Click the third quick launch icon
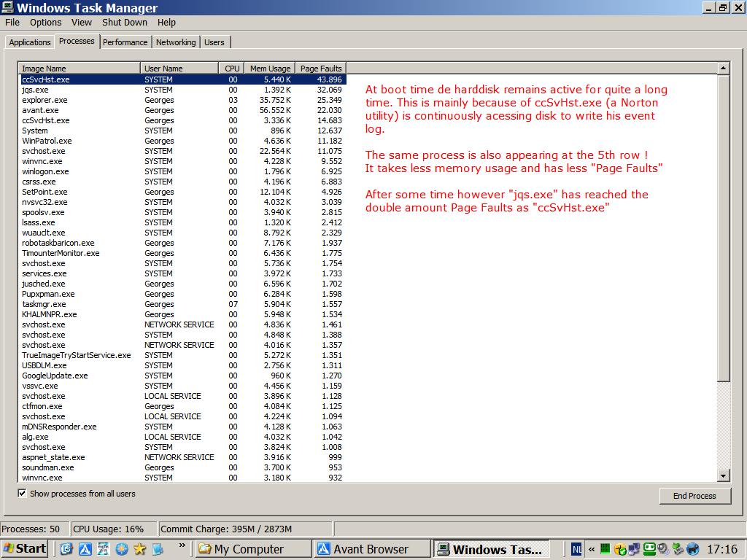This screenshot has height=560, width=747. click(104, 549)
